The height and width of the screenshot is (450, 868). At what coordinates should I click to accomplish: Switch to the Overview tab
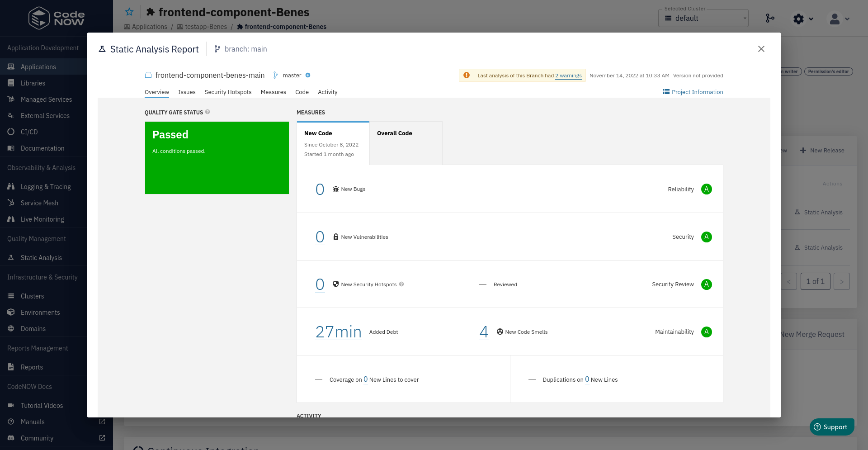coord(157,92)
